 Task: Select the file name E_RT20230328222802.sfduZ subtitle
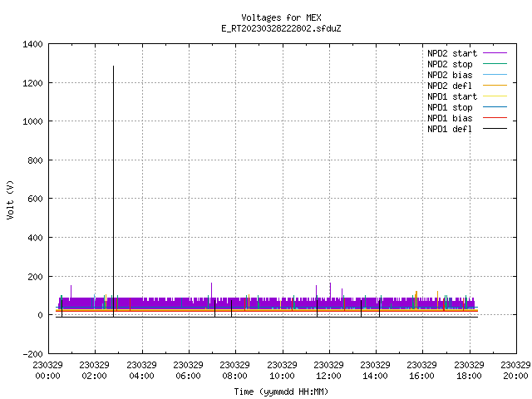tap(281, 28)
